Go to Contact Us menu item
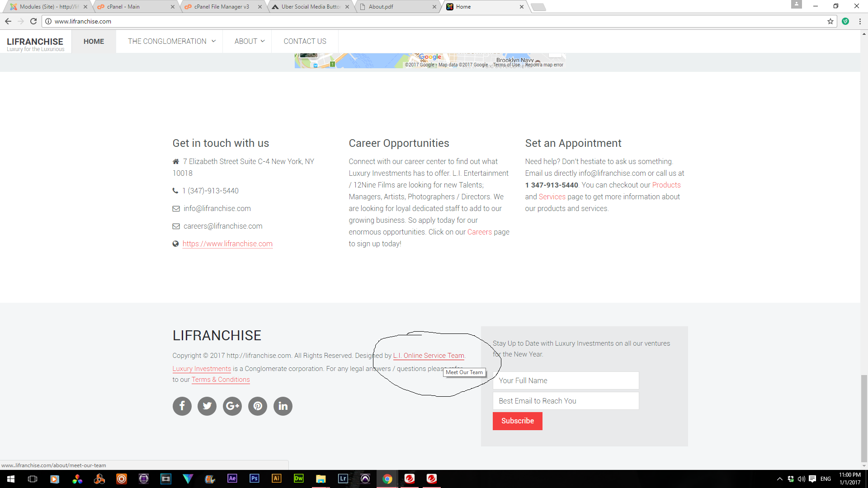Viewport: 868px width, 488px height. 305,41
